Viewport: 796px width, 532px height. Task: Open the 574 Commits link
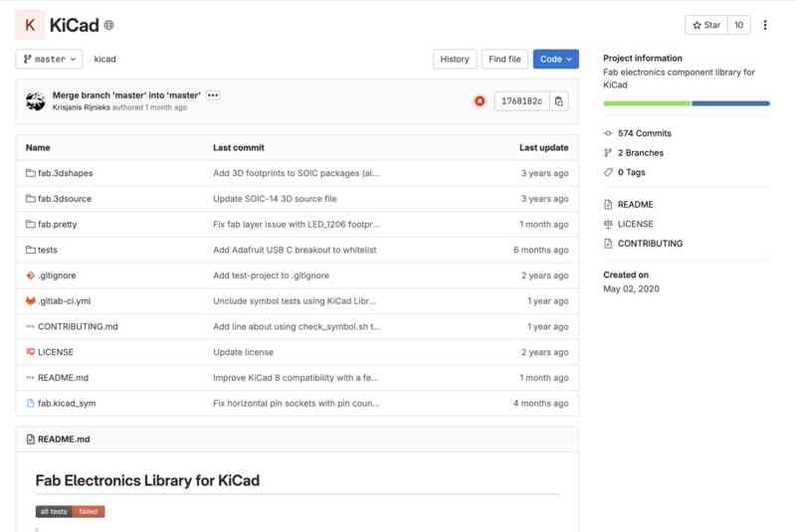pos(644,133)
